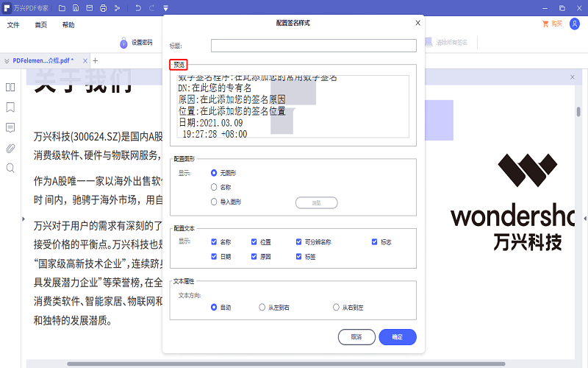Click the undo arrow icon
588x368 pixels.
pos(137,8)
